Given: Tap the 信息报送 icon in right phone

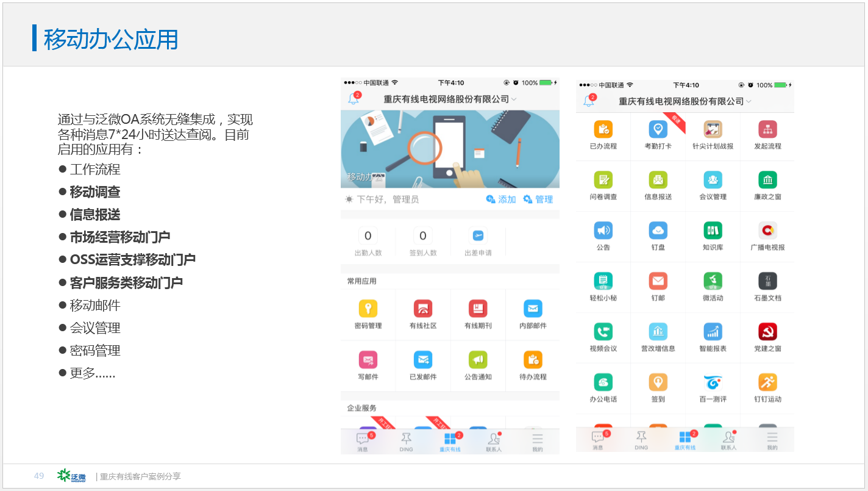Looking at the screenshot, I should [x=658, y=180].
